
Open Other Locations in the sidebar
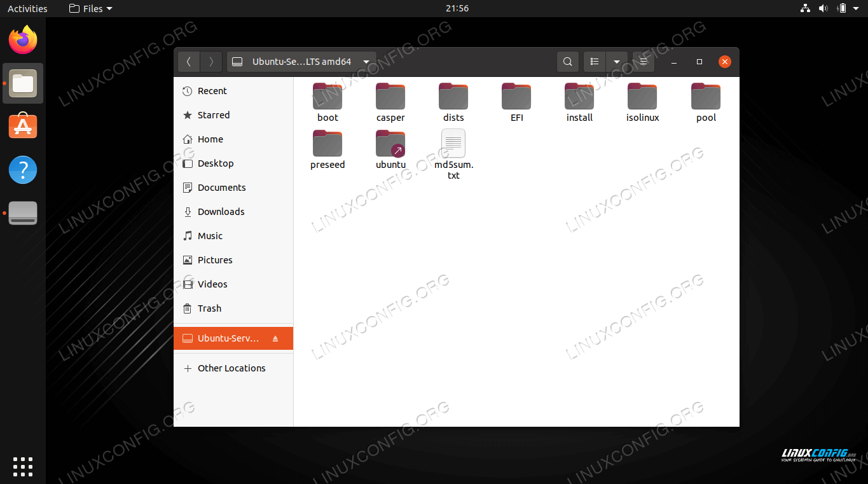tap(233, 368)
